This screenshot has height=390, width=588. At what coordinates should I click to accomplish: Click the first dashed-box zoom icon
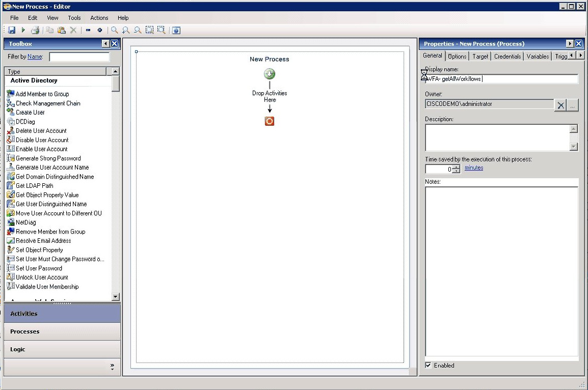coord(150,30)
